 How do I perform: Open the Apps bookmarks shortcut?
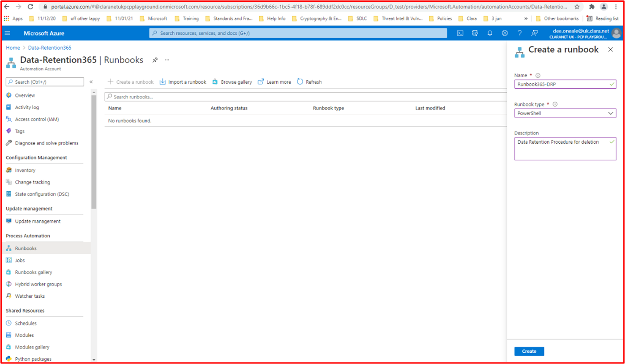pyautogui.click(x=13, y=18)
